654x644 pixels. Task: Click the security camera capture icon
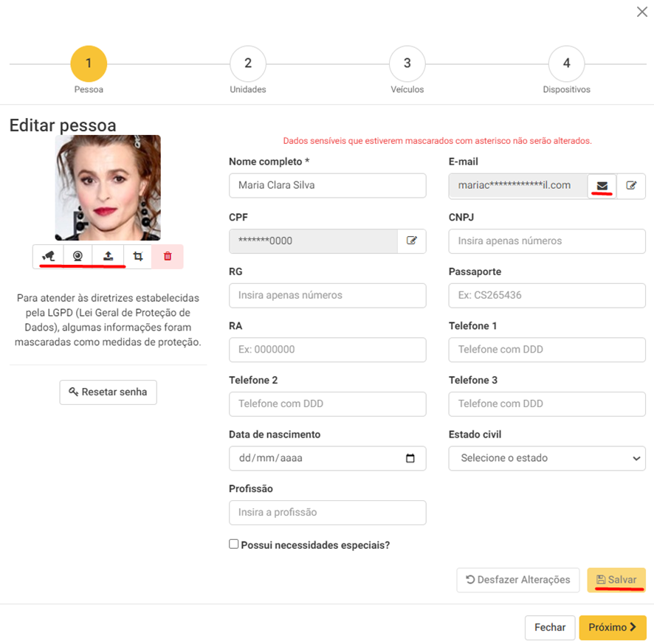point(49,256)
